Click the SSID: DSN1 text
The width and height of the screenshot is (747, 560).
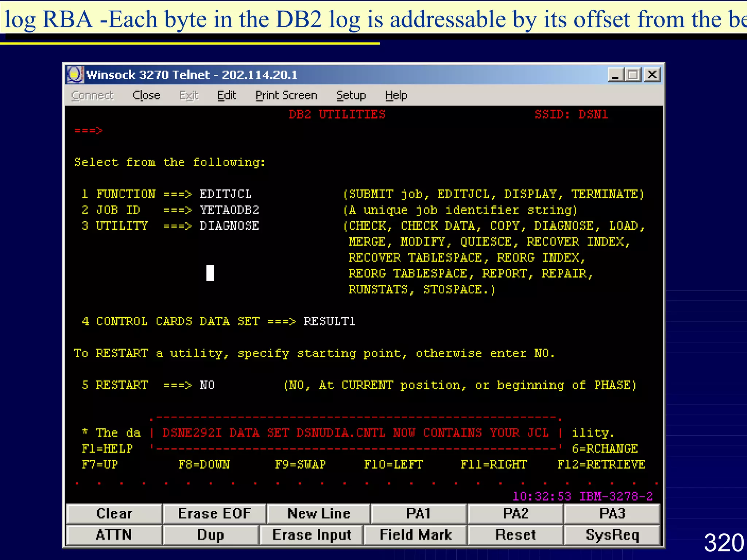click(x=572, y=114)
